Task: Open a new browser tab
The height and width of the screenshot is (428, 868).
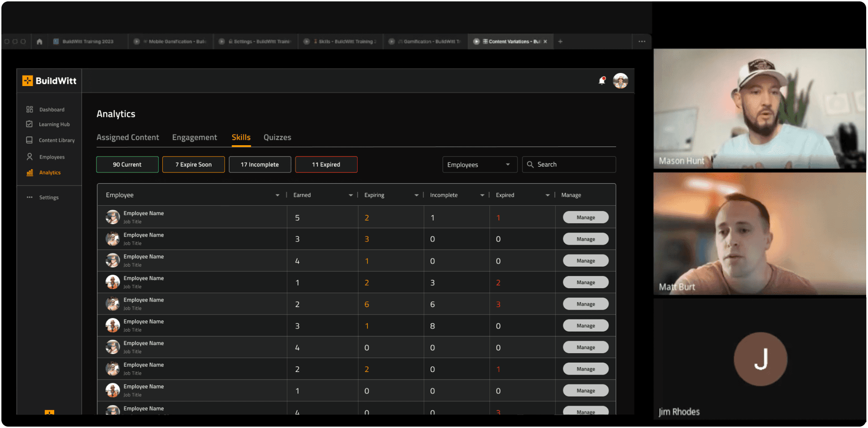Action: [560, 42]
